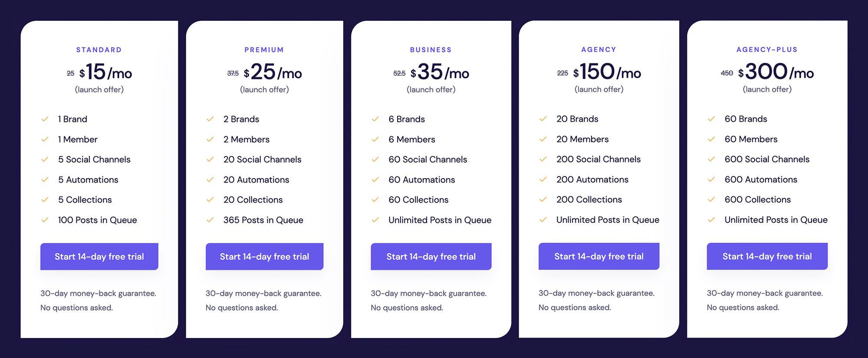Click checkmark beside 20 Brands
This screenshot has height=358, width=868.
tap(543, 119)
